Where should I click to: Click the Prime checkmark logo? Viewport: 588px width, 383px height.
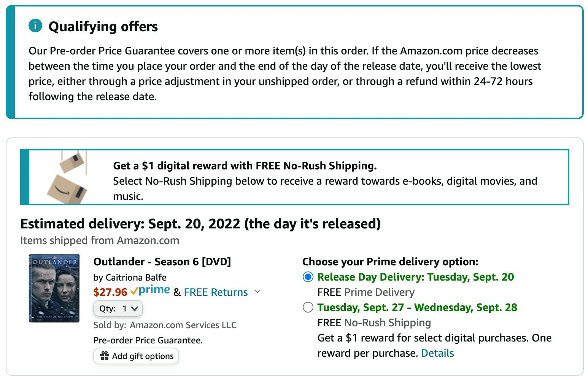(x=150, y=290)
